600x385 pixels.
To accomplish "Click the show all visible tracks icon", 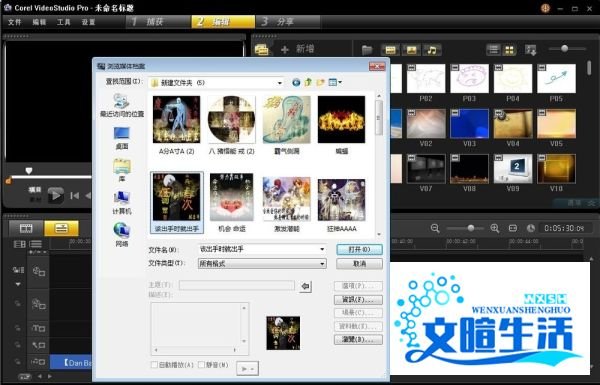I will tap(19, 244).
